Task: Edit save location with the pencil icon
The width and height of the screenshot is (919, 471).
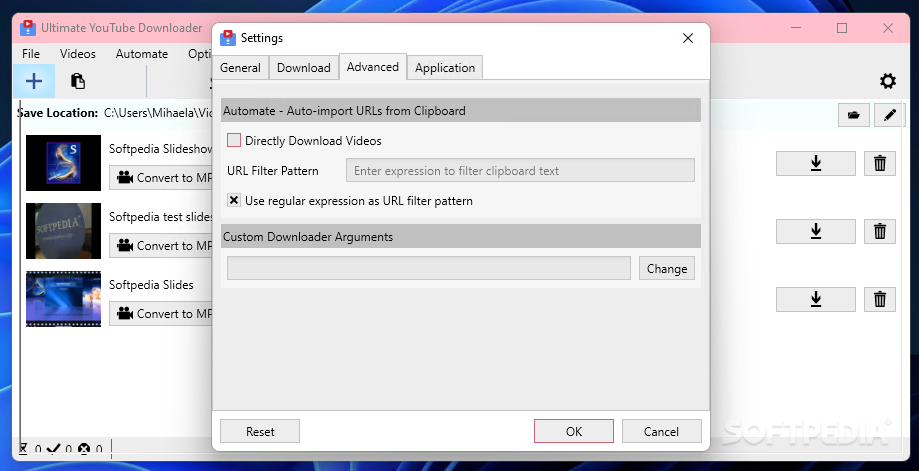Action: click(890, 115)
